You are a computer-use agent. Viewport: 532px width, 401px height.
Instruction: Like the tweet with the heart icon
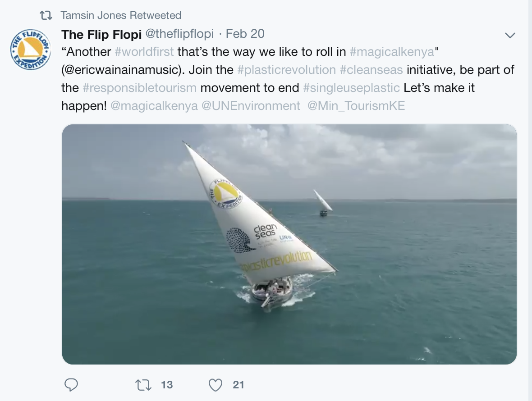pos(215,385)
